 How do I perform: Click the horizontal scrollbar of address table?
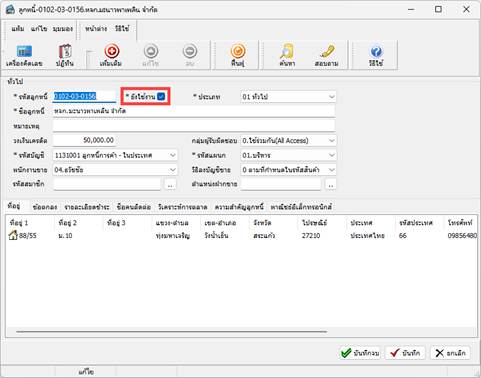[x=171, y=332]
